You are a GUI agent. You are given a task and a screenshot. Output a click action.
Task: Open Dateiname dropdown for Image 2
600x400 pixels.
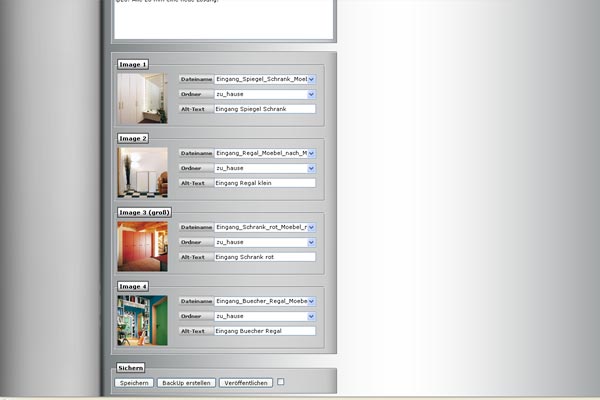pos(265,153)
